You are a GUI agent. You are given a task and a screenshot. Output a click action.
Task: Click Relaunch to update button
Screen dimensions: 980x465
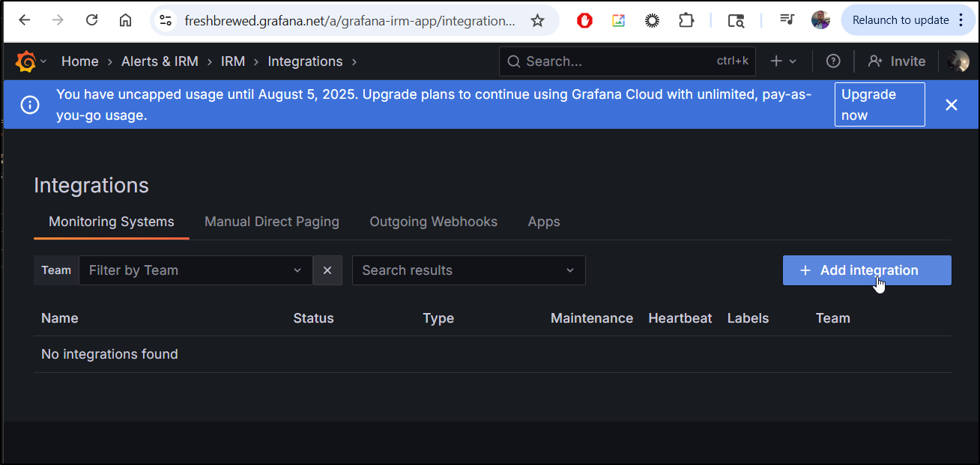click(901, 20)
